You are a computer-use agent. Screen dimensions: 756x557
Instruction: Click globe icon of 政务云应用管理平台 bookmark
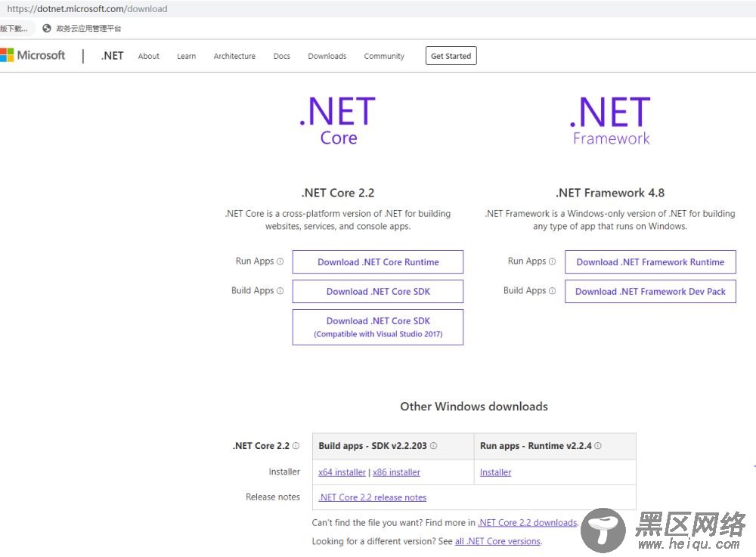(47, 29)
